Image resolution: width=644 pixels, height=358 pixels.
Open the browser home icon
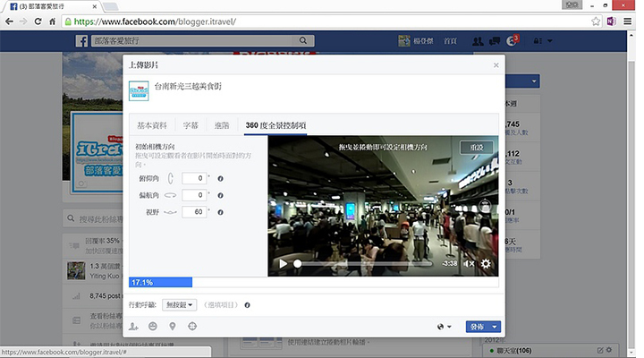[x=52, y=21]
